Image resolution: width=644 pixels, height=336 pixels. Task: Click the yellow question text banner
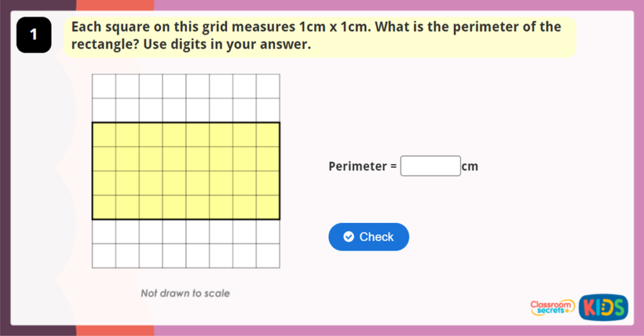click(x=319, y=36)
